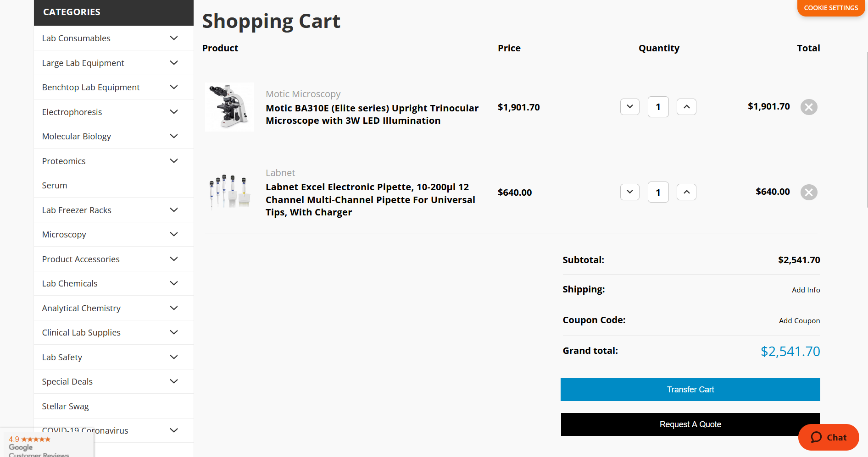Open the Chat widget
This screenshot has width=868, height=457.
pyautogui.click(x=829, y=437)
